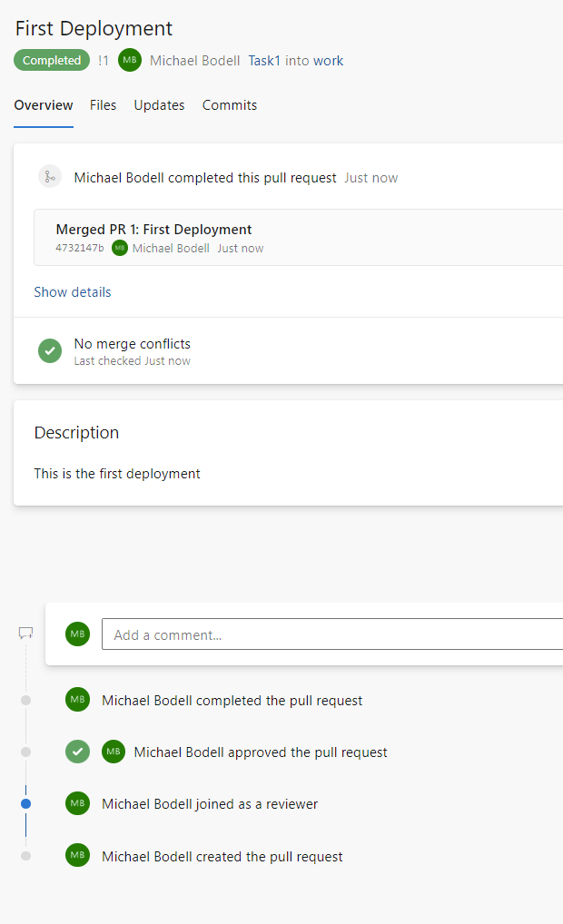Screen dimensions: 563x924
Task: Click the MB avatar beside Michael Bodell header
Action: (130, 60)
